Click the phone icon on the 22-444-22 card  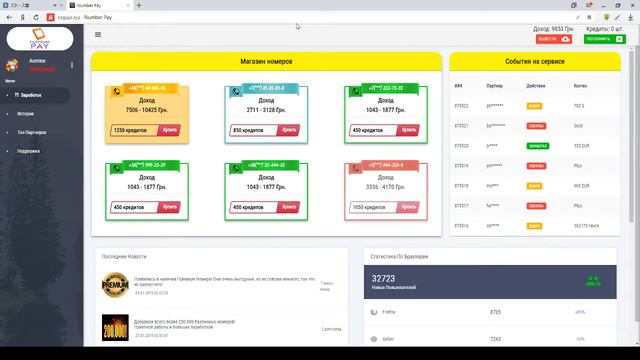click(x=236, y=169)
